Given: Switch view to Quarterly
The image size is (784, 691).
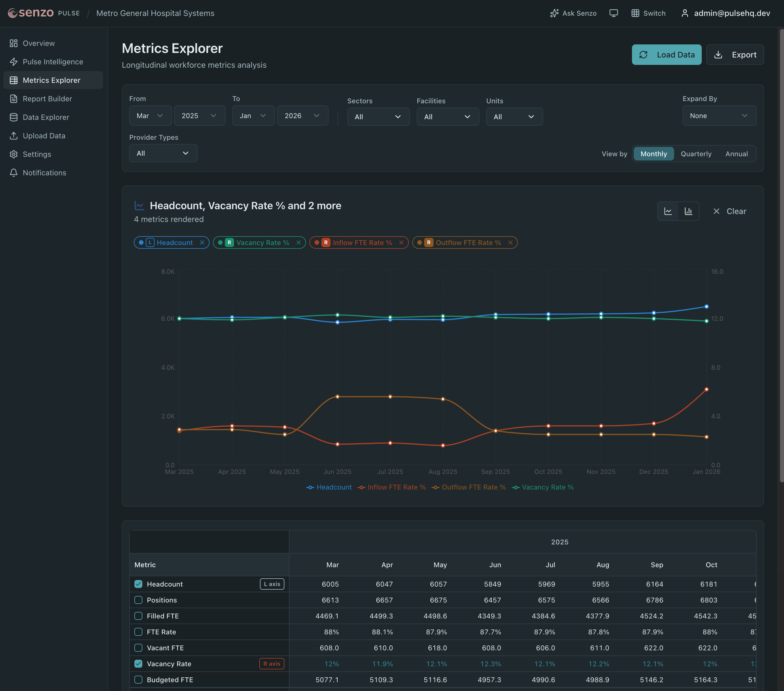Looking at the screenshot, I should coord(696,154).
